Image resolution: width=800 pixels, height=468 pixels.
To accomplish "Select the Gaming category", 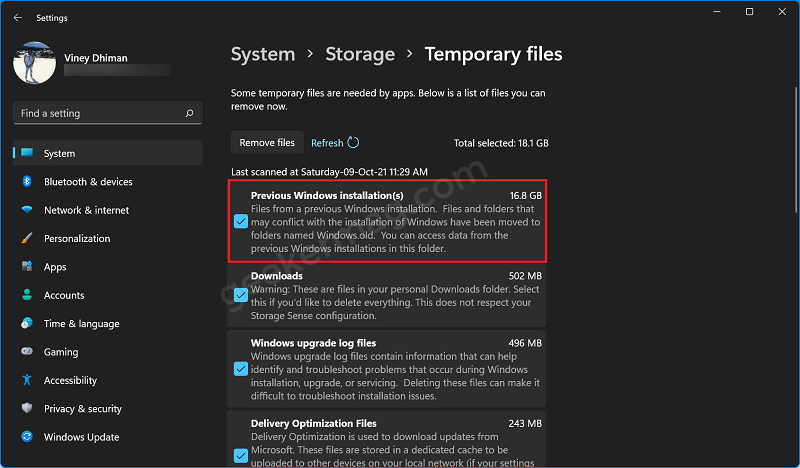I will 108,352.
